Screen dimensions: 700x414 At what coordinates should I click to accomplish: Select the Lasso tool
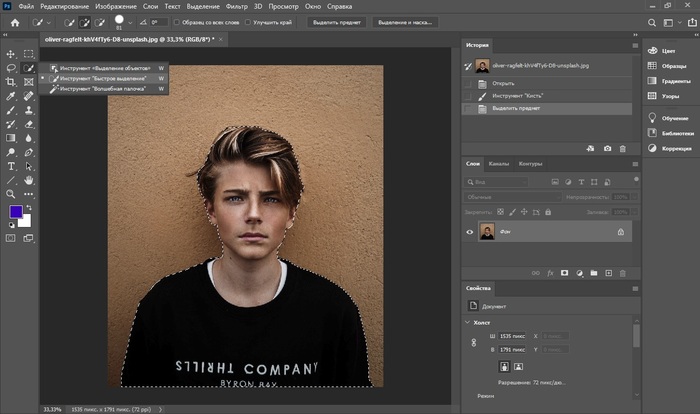point(10,68)
